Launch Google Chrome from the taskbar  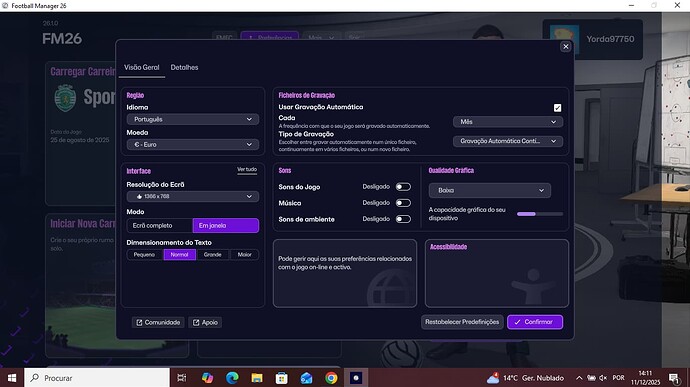tap(331, 378)
